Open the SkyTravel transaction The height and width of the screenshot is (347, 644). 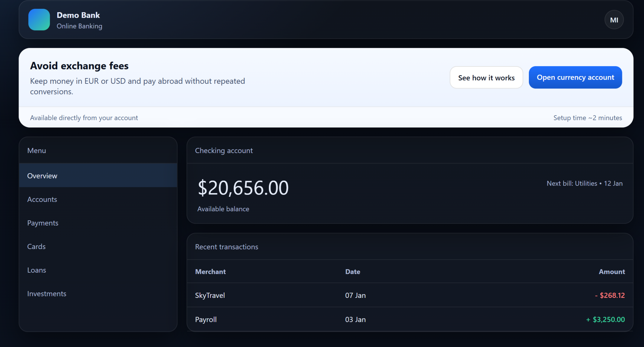click(x=210, y=295)
